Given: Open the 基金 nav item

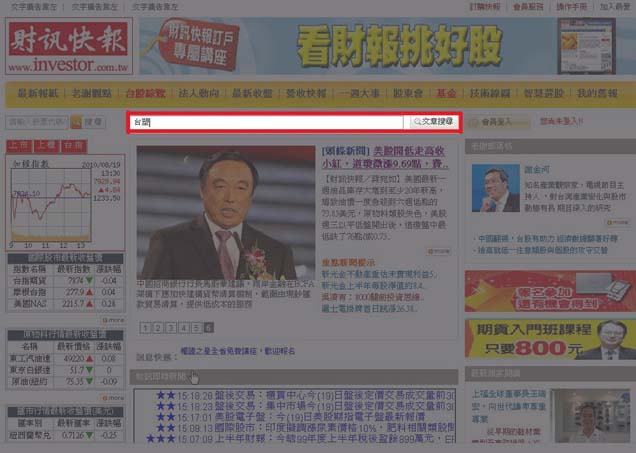Looking at the screenshot, I should (446, 93).
